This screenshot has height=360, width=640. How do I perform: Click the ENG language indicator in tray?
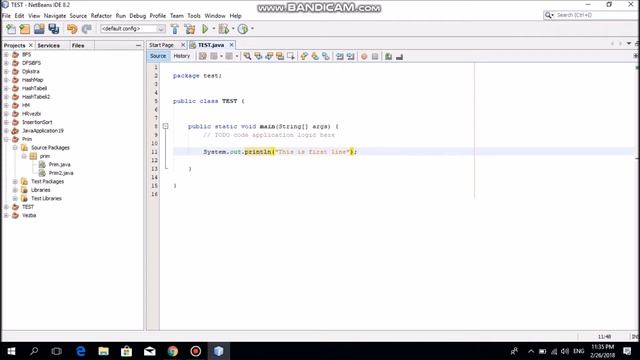pos(578,351)
